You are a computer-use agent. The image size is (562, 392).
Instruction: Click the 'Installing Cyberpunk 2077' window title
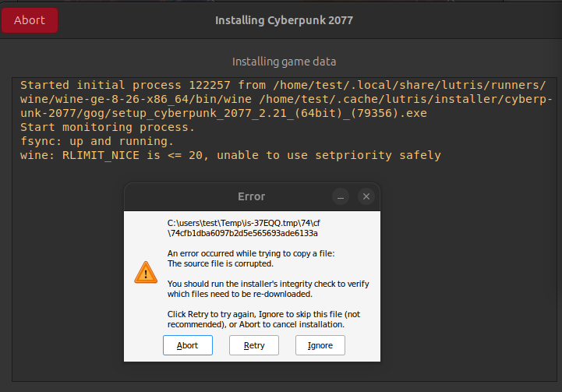point(284,20)
